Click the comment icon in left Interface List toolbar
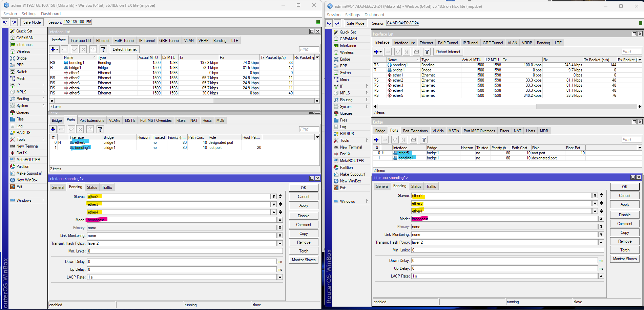 coord(93,49)
